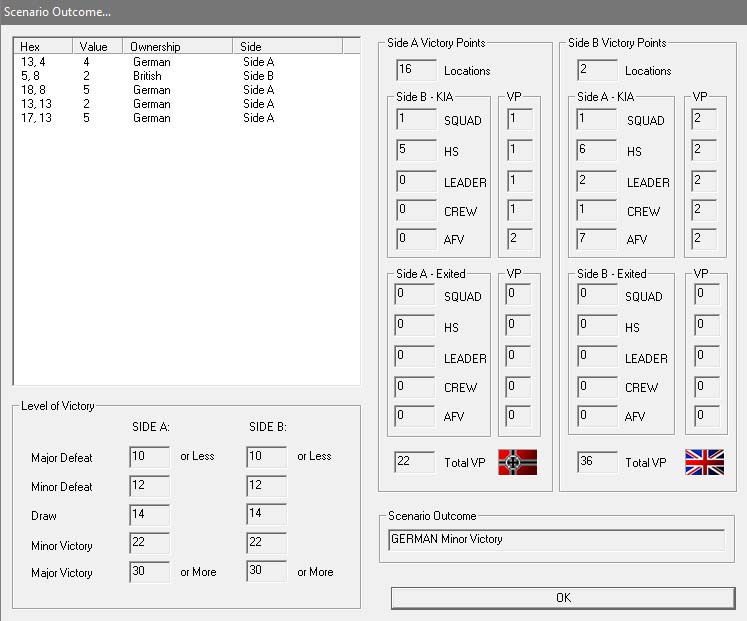Click Side A Exited LEADER count field
The width and height of the screenshot is (747, 621).
(x=414, y=356)
